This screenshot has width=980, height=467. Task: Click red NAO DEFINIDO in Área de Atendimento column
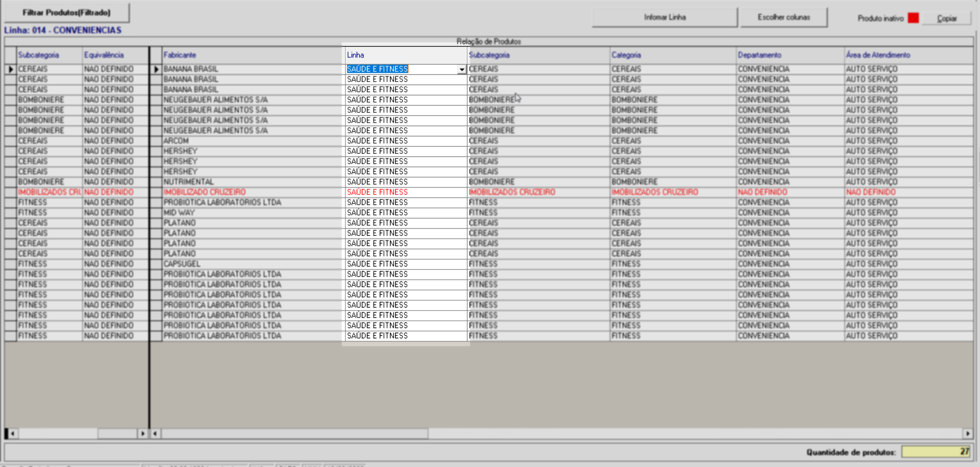click(909, 192)
